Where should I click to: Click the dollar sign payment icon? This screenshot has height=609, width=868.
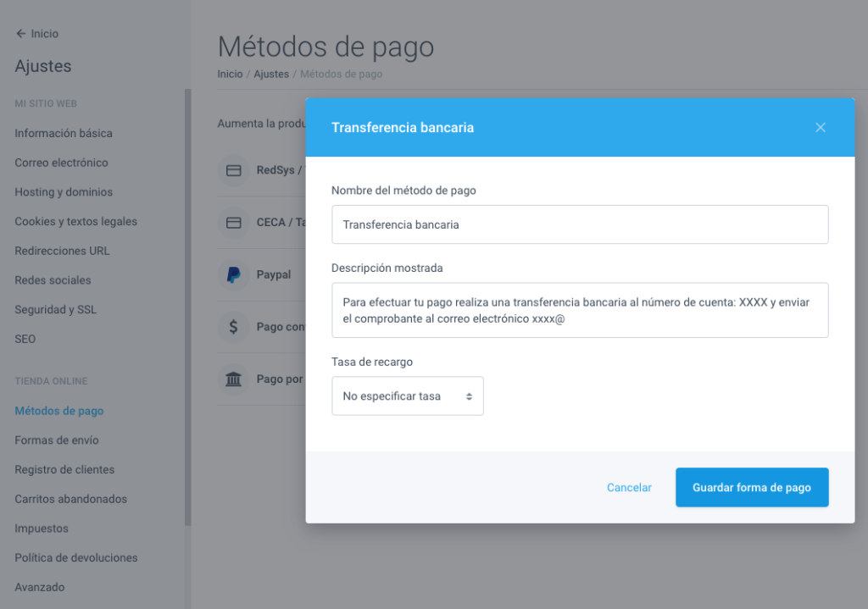click(234, 327)
